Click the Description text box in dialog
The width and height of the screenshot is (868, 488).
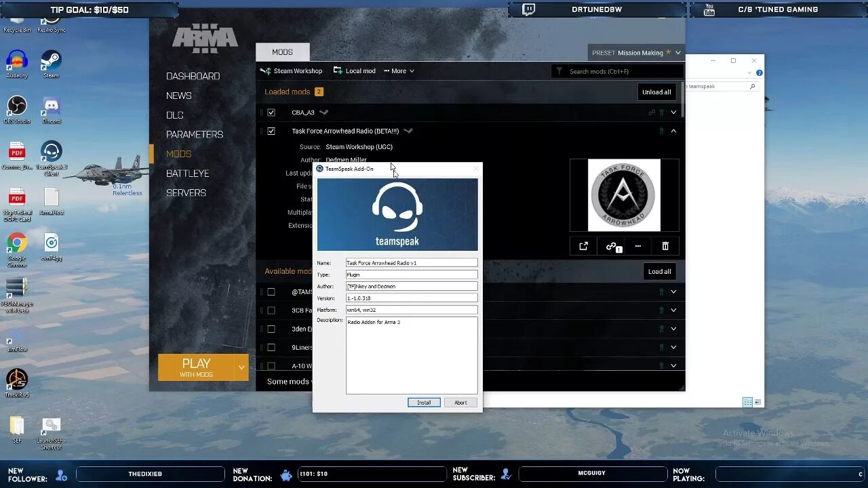click(412, 355)
